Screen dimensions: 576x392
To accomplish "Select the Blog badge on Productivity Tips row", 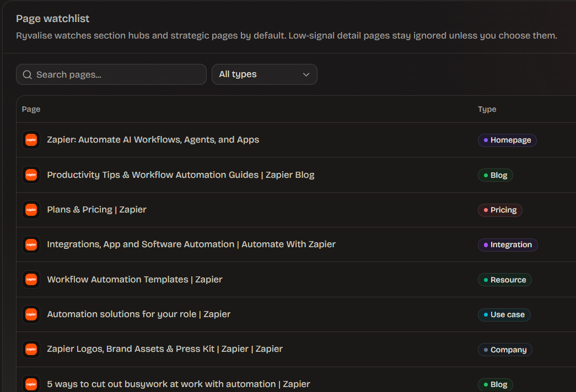I will pyautogui.click(x=495, y=175).
